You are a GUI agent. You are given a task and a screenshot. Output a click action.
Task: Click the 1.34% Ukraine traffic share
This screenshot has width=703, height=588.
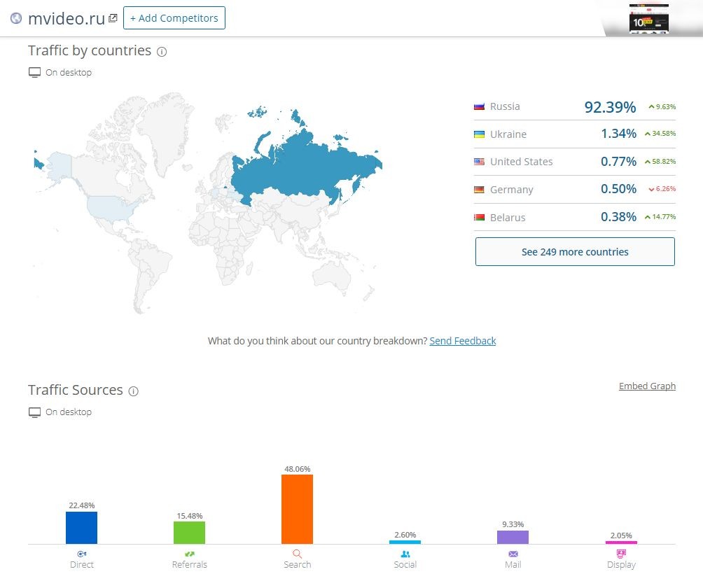(619, 134)
